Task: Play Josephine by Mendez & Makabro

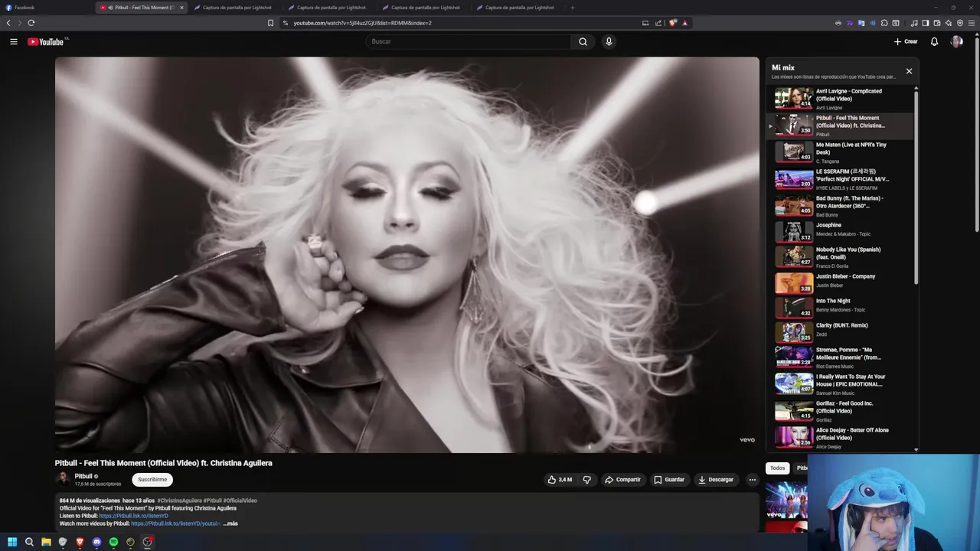Action: [841, 231]
